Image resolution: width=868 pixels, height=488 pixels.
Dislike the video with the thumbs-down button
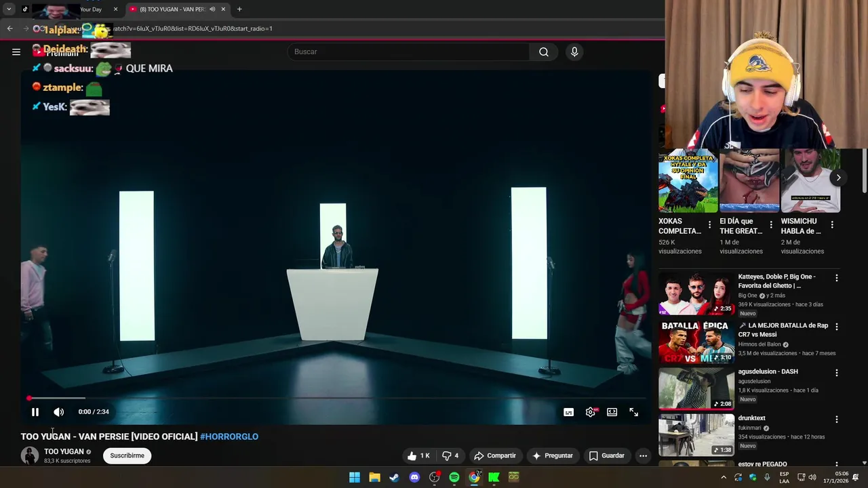450,455
